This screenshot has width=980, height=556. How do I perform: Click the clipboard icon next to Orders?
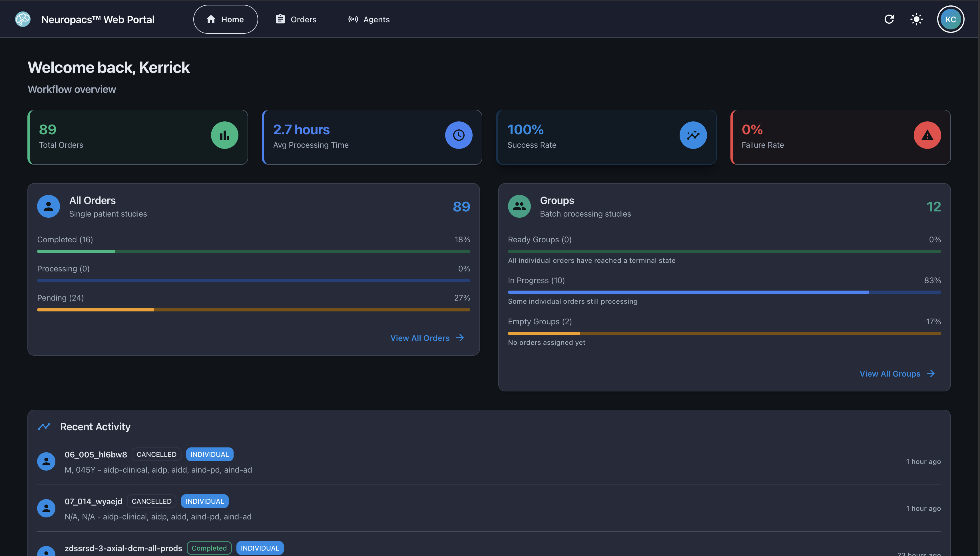click(x=280, y=19)
